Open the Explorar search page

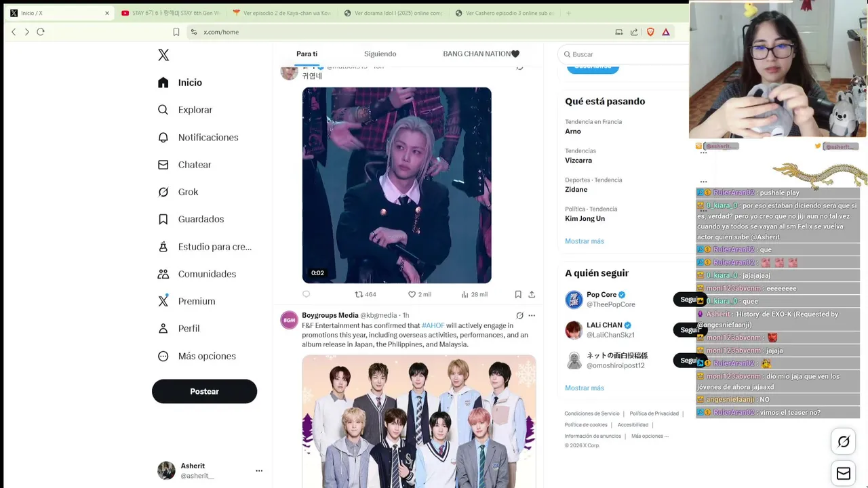tap(185, 110)
